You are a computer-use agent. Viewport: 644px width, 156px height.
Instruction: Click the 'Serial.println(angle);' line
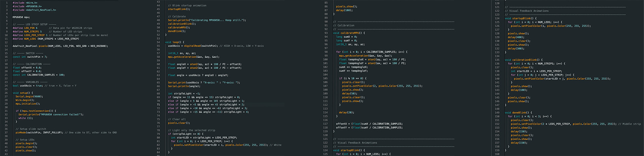click(184, 86)
